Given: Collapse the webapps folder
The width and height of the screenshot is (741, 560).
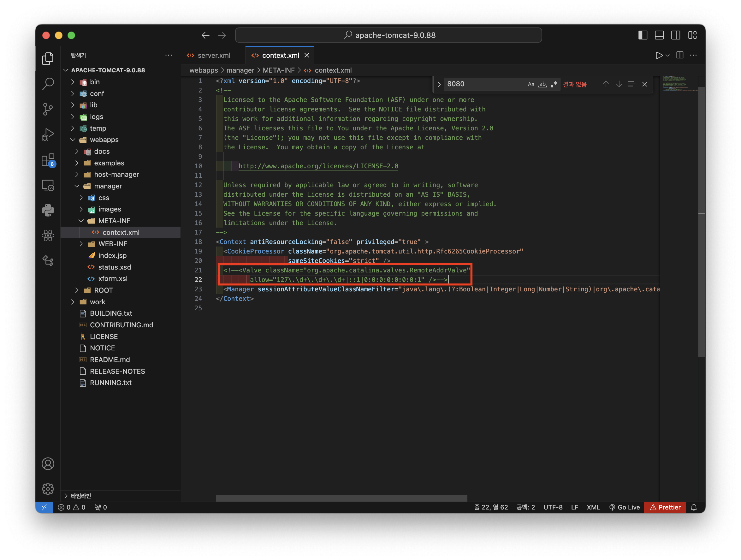Looking at the screenshot, I should tap(104, 140).
